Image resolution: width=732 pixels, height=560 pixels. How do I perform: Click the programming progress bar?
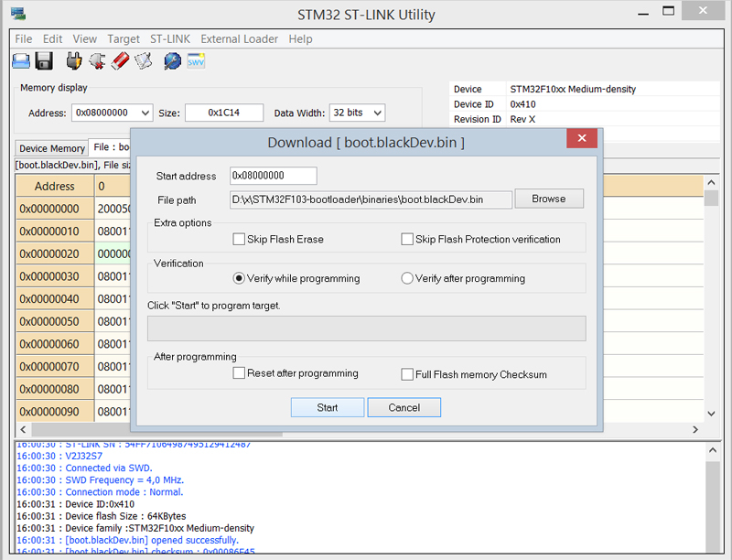click(x=367, y=328)
